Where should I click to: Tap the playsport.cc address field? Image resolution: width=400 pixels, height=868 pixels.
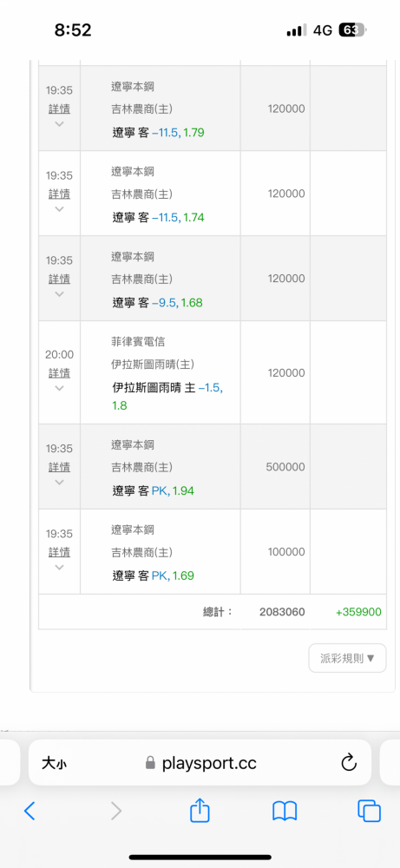pyautogui.click(x=200, y=763)
